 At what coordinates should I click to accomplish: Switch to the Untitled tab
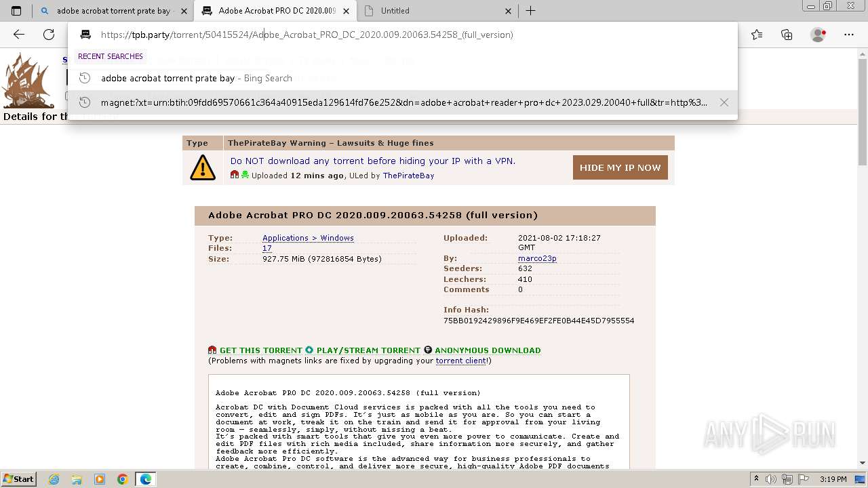(x=437, y=11)
